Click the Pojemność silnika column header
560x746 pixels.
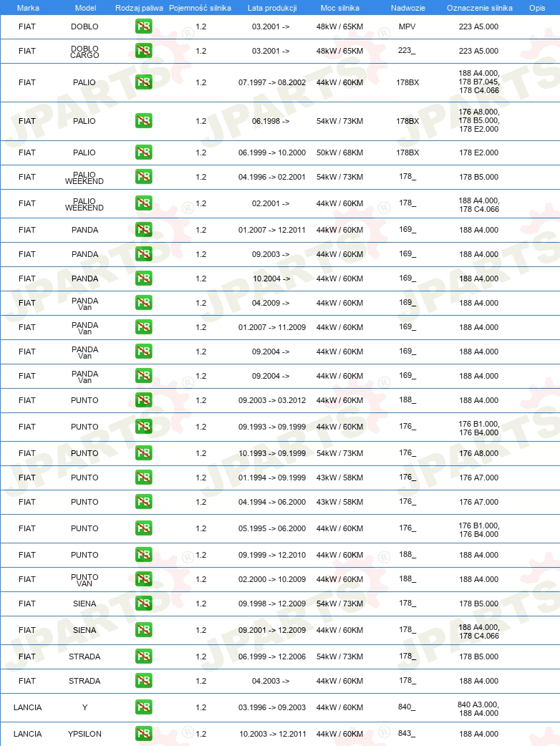[200, 8]
